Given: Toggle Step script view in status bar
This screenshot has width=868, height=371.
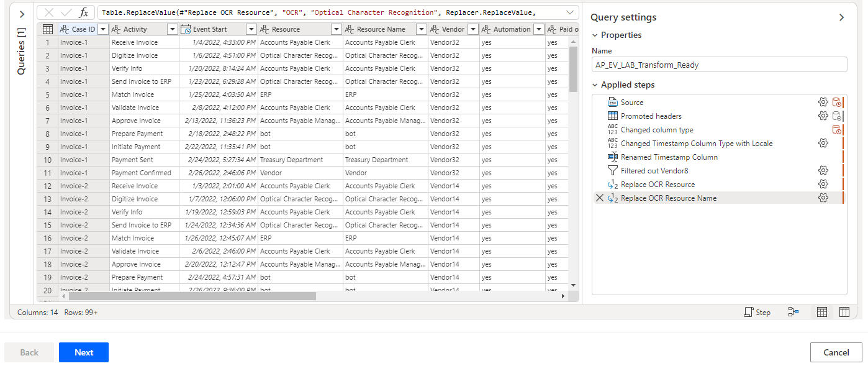Looking at the screenshot, I should click(757, 313).
